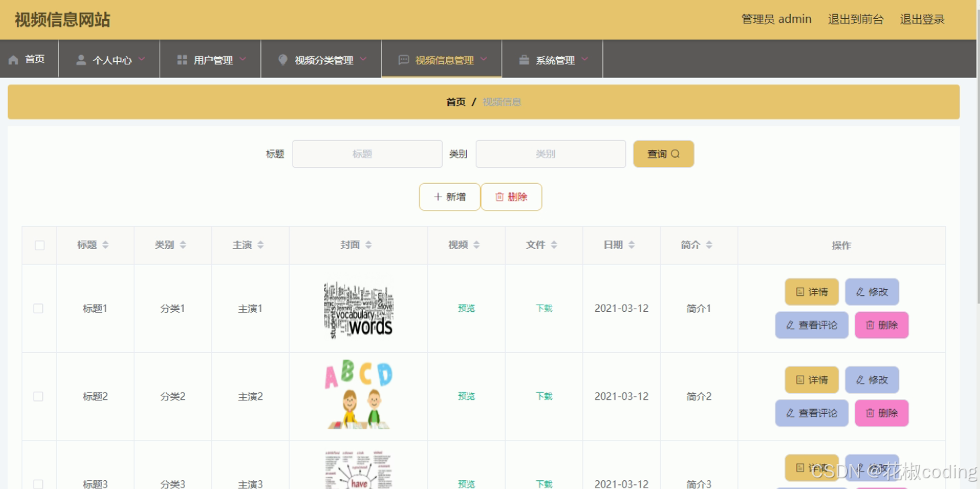Image resolution: width=980 pixels, height=489 pixels.
Task: Click the sort arrows on 日期 column
Action: point(631,245)
